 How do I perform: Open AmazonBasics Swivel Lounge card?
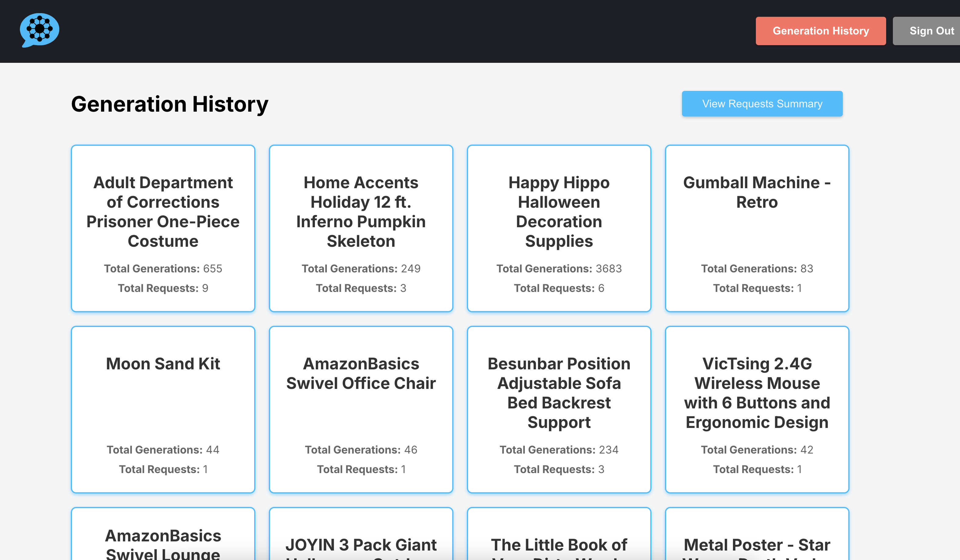coord(163,540)
